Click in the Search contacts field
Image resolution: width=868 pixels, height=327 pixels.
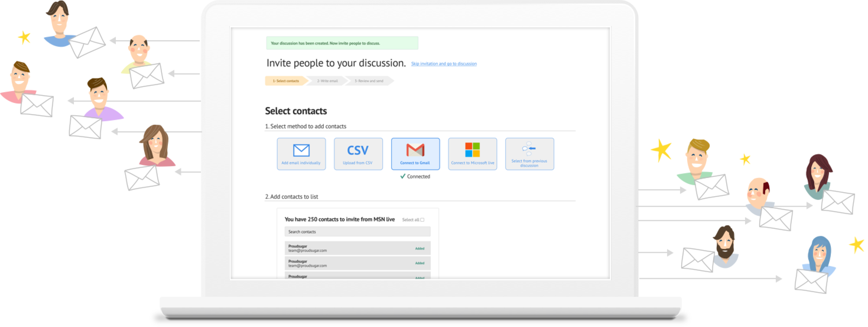point(357,232)
